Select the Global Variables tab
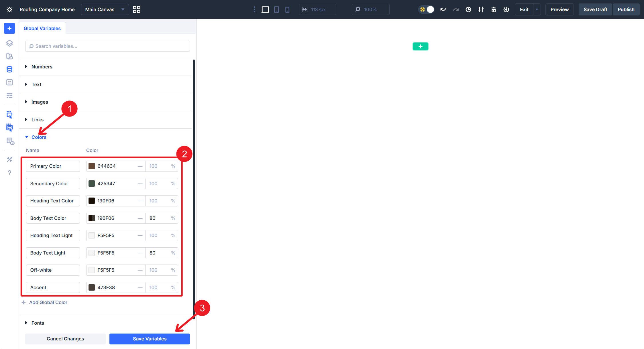The height and width of the screenshot is (349, 644). (42, 28)
